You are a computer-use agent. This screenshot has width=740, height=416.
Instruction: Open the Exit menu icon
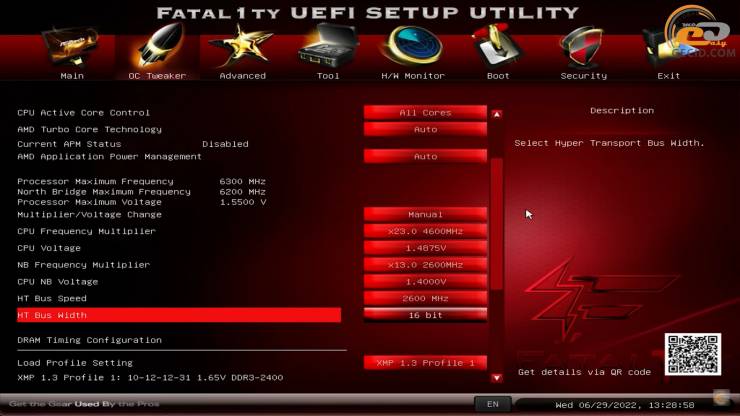click(670, 47)
